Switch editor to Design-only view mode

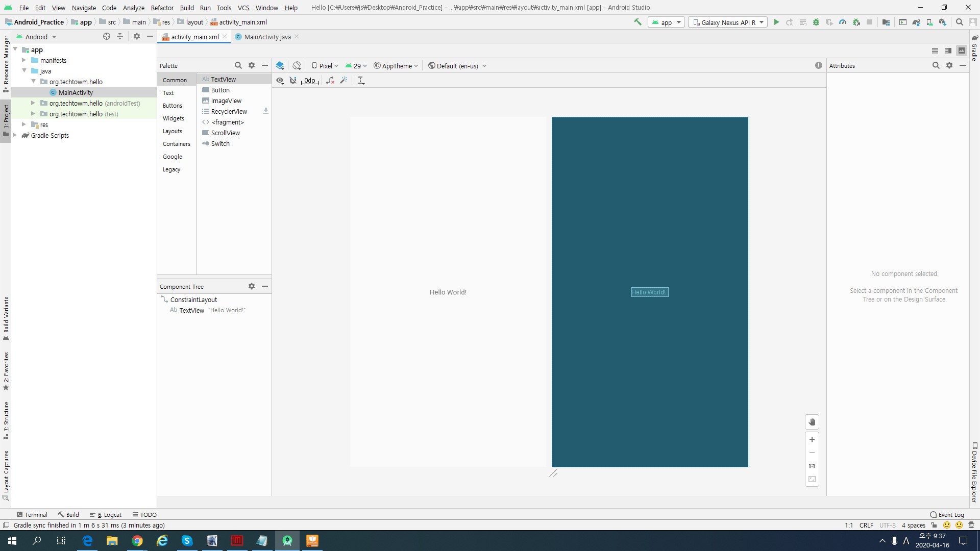click(962, 51)
